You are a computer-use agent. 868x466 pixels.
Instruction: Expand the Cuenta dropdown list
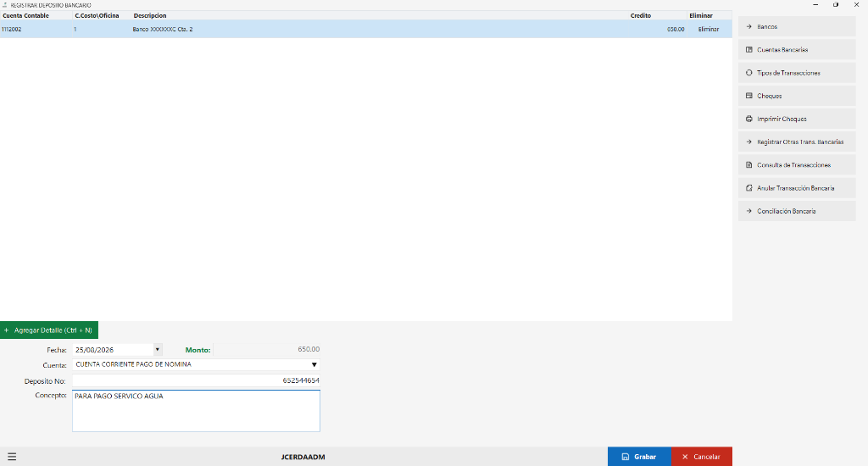(314, 364)
